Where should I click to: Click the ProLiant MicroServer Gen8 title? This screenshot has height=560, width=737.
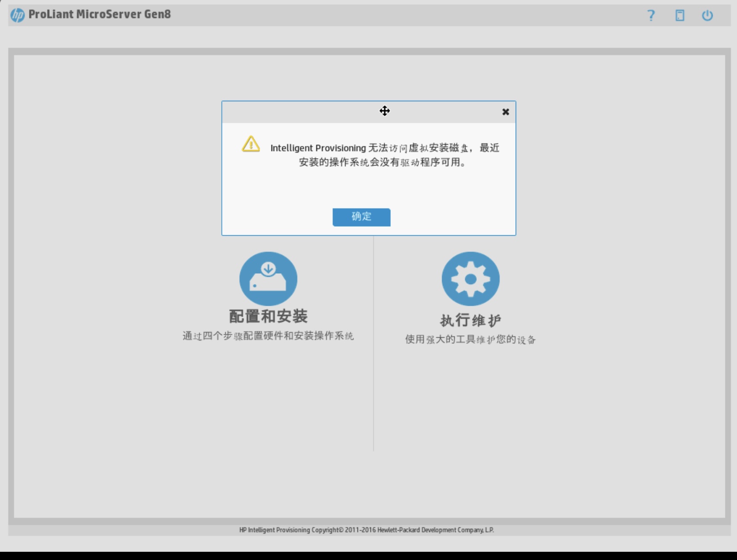pyautogui.click(x=99, y=14)
